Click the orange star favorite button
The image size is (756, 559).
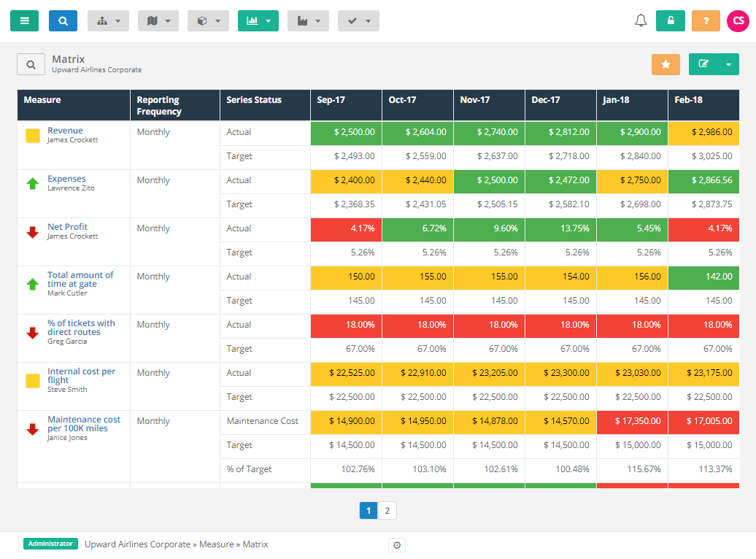coord(666,64)
